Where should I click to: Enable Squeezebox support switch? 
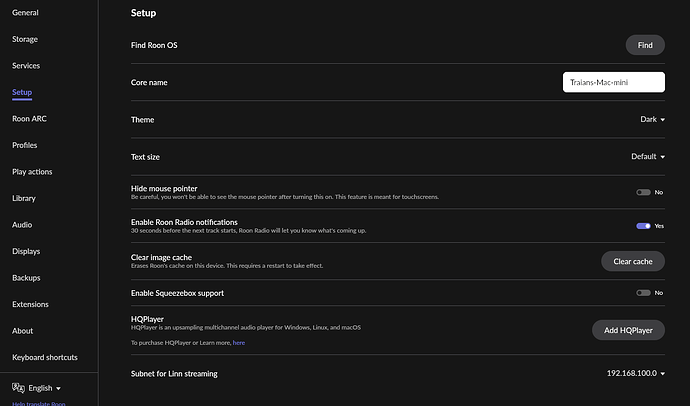click(643, 293)
